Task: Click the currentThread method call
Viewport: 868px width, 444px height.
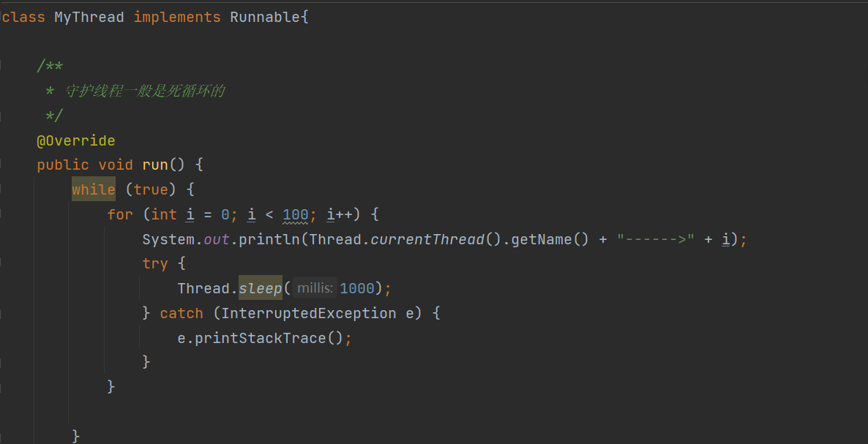Action: [x=427, y=239]
